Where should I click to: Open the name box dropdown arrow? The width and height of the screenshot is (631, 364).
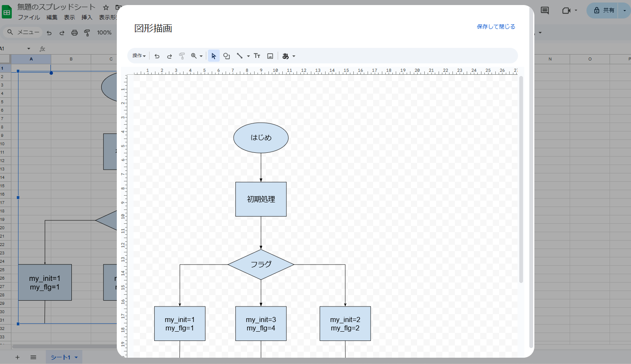tap(29, 49)
